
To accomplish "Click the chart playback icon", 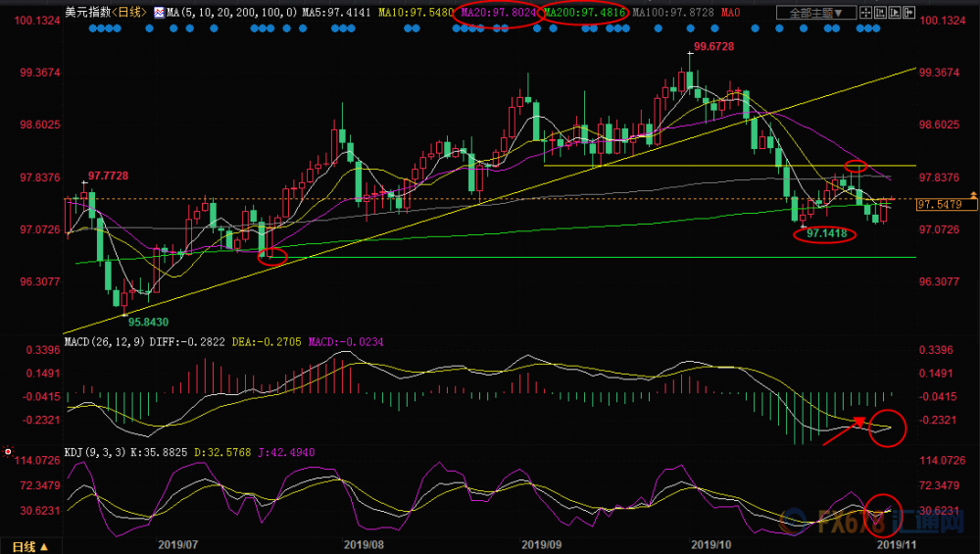I will point(895,13).
